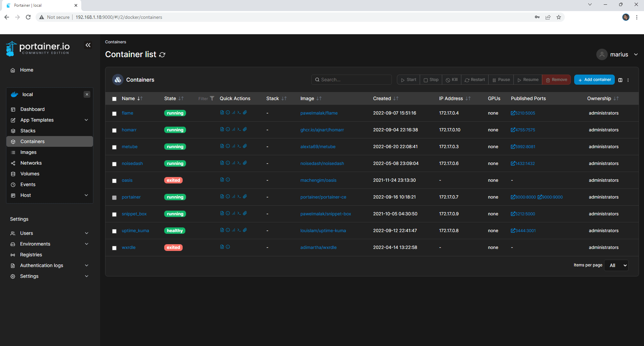Sort containers by Name
644x346 pixels.
pos(132,98)
